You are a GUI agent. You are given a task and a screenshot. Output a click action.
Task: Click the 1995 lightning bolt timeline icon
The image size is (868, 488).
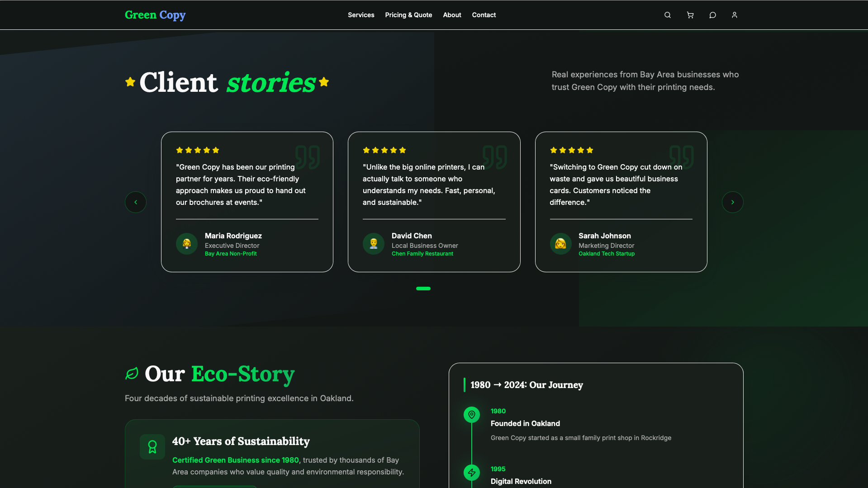click(x=472, y=473)
